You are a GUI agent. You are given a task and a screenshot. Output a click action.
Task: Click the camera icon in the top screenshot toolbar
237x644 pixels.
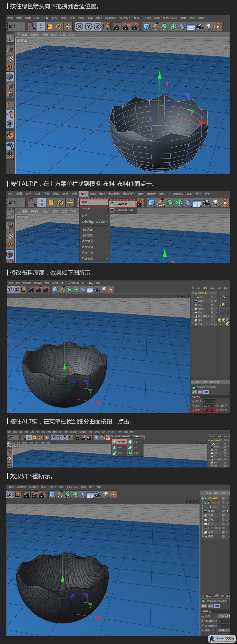coord(200,26)
